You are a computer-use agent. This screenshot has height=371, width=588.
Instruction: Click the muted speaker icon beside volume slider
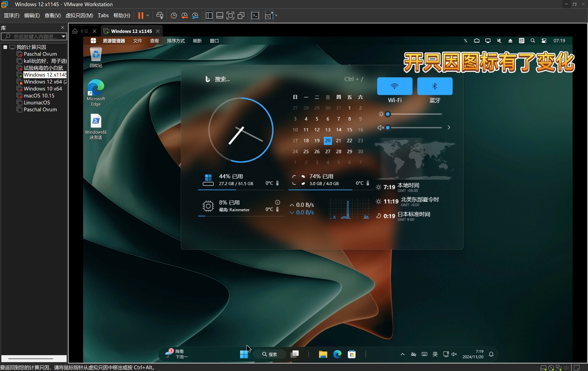coord(381,128)
